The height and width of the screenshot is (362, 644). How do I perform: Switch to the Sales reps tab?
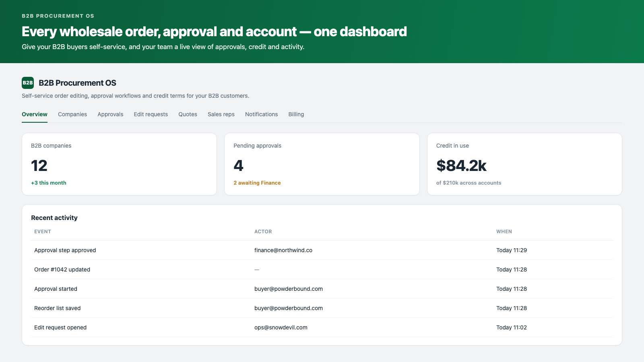221,114
